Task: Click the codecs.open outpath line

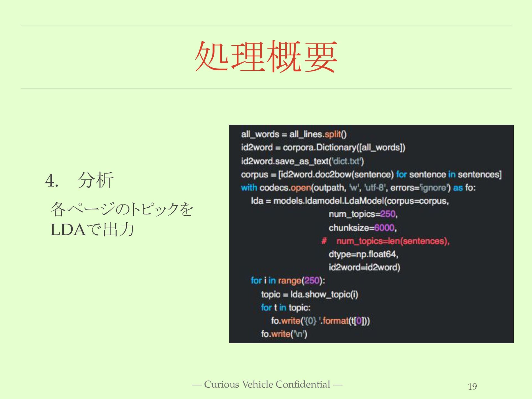Action: click(x=358, y=188)
